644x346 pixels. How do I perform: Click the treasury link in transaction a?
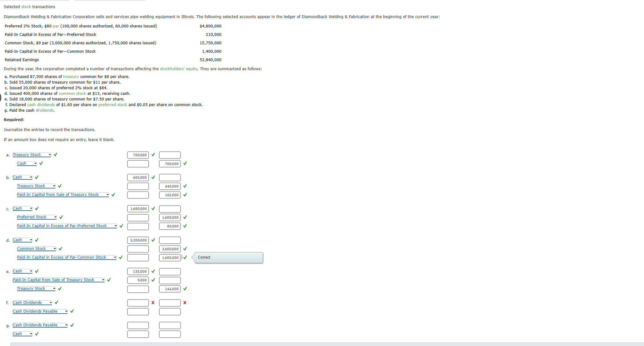71,77
